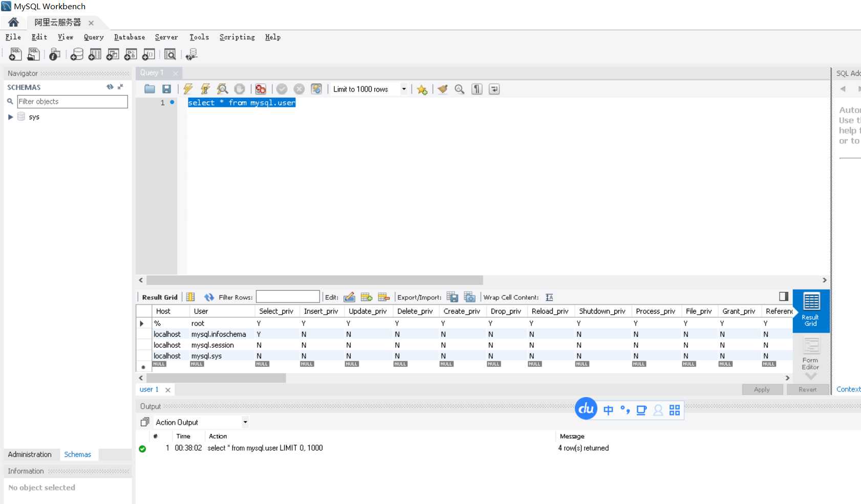Edit current row pencil icon
This screenshot has width=861, height=504.
click(x=350, y=297)
